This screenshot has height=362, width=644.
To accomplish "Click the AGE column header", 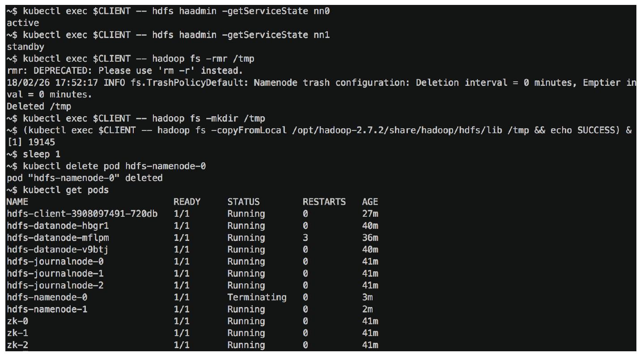I will pos(370,202).
